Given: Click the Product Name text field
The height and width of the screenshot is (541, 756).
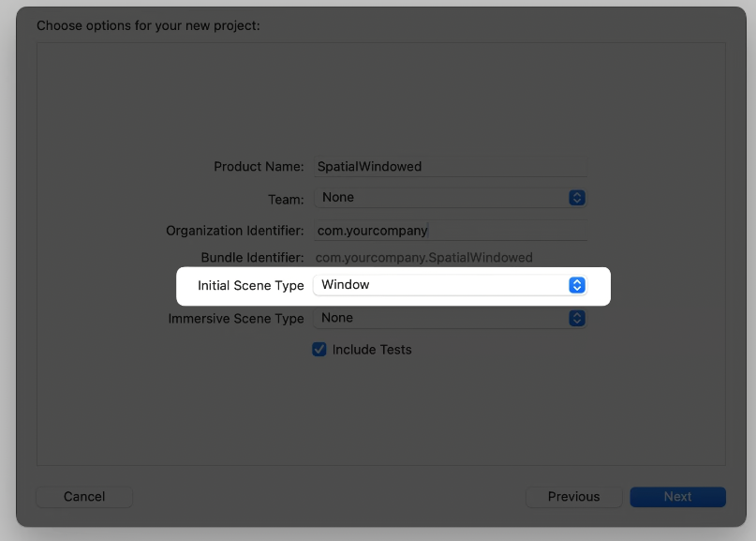Looking at the screenshot, I should coord(450,167).
